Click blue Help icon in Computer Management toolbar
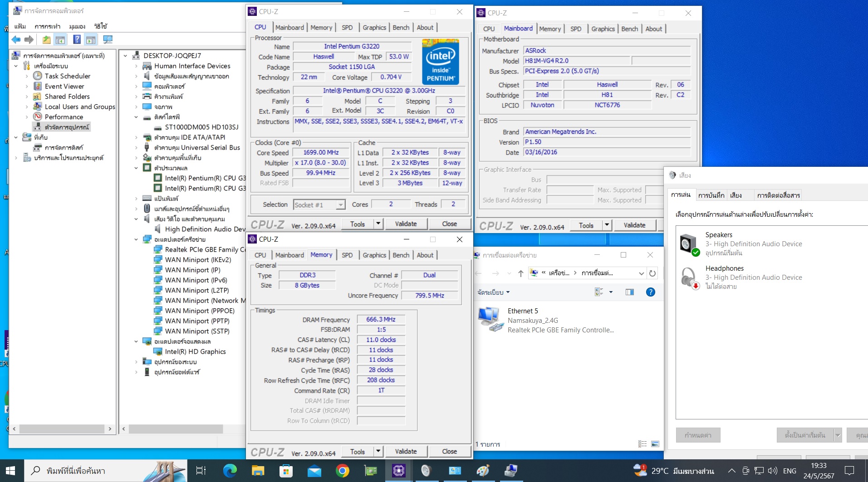Viewport: 868px width, 482px height. click(77, 40)
